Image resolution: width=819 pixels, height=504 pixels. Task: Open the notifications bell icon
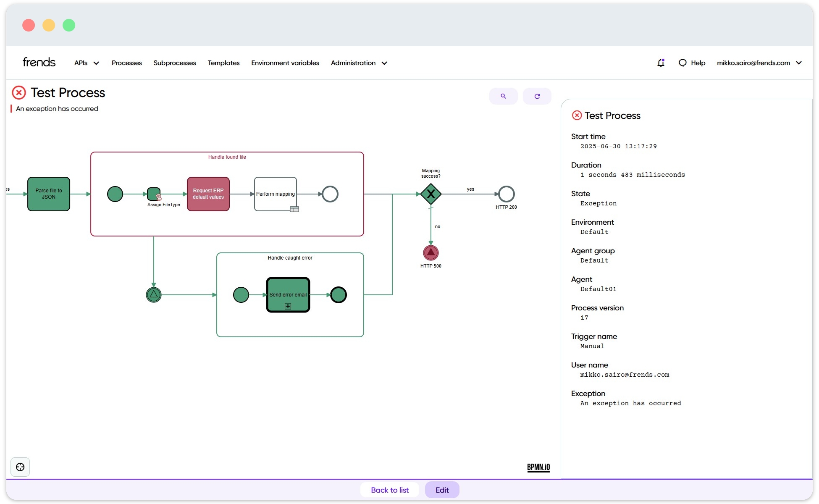(661, 63)
